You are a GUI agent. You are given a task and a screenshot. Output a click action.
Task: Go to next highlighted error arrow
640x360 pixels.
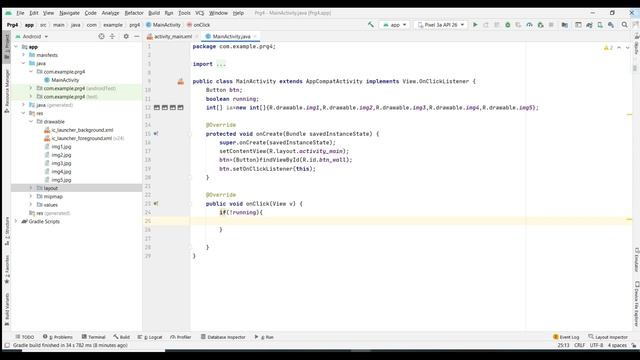(x=627, y=48)
